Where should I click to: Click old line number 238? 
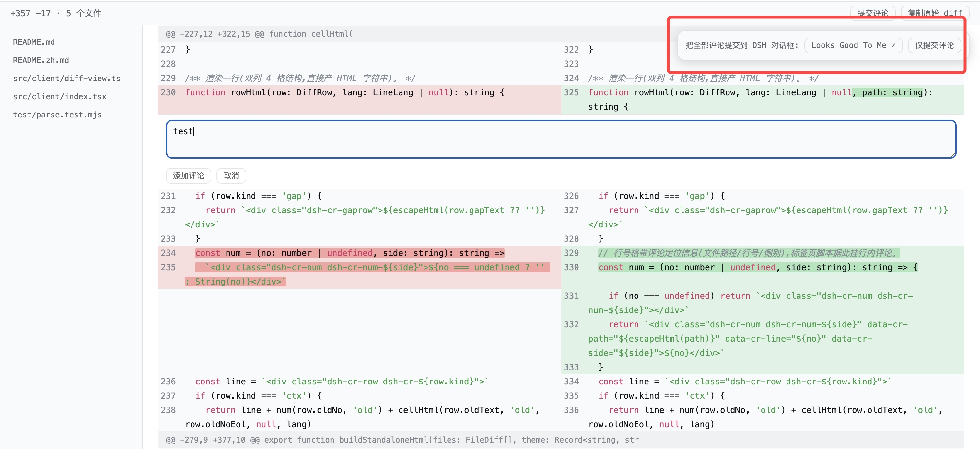(168, 410)
